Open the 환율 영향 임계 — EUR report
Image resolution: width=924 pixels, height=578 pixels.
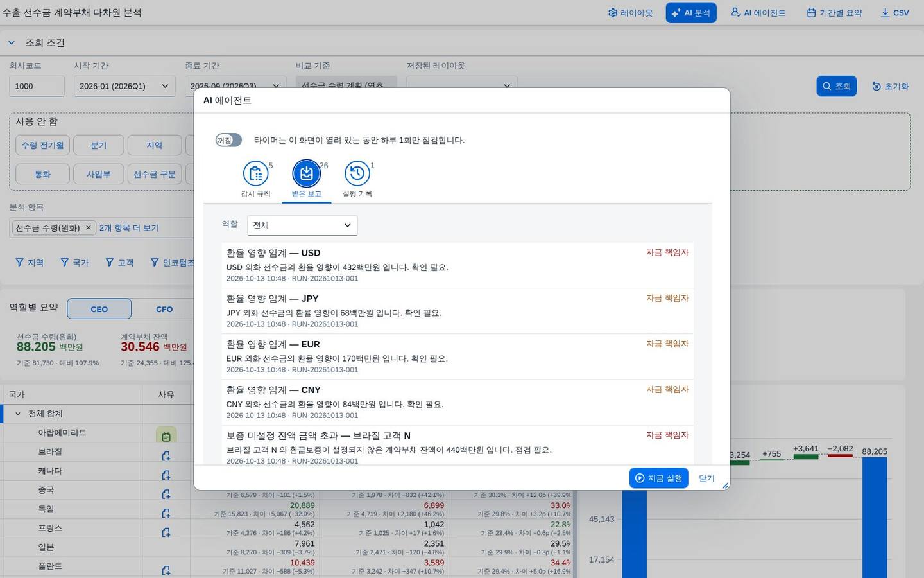(x=458, y=356)
